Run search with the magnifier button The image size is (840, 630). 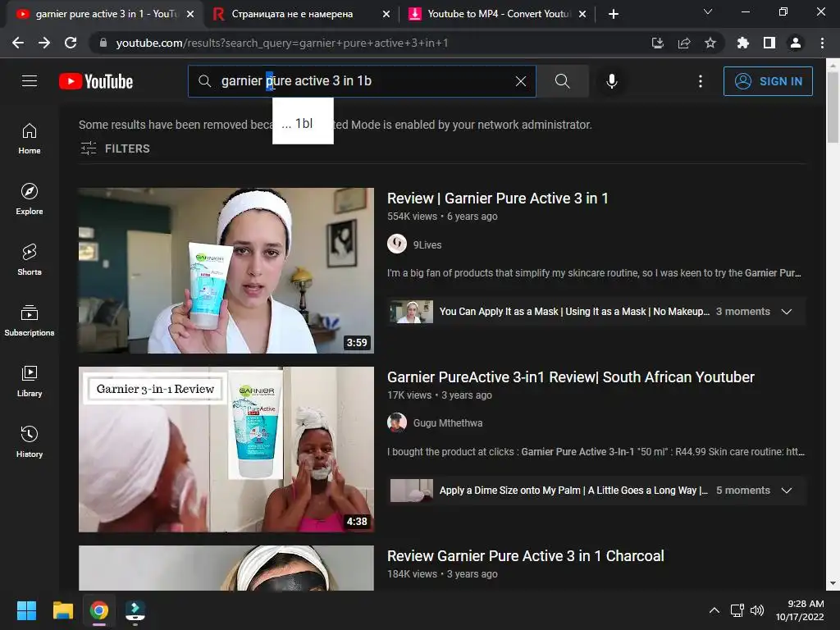[562, 81]
